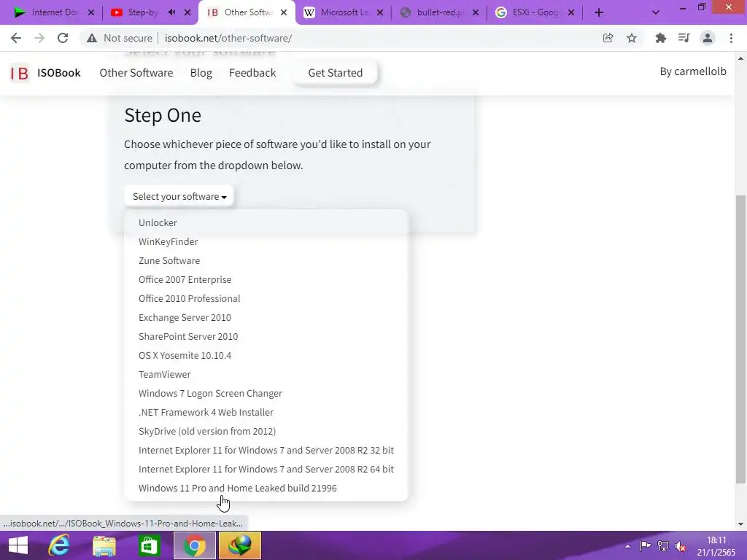The image size is (747, 560).
Task: Open the Windows Start button
Action: [18, 545]
